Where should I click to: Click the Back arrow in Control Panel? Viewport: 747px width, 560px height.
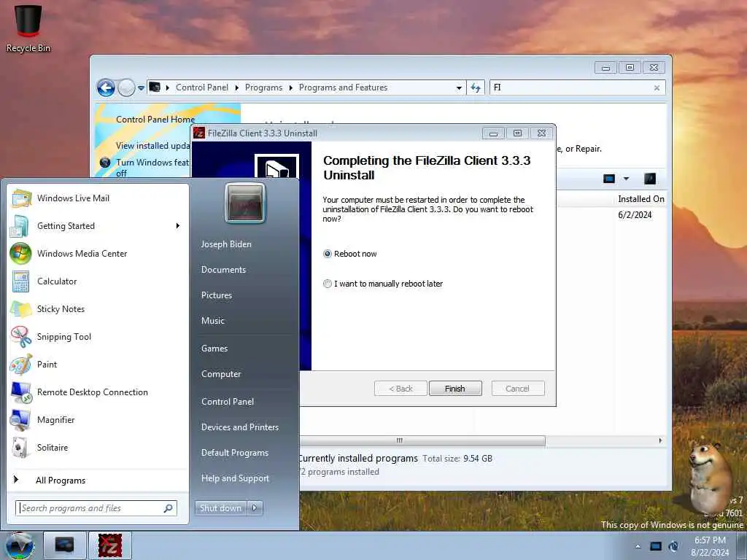pyautogui.click(x=106, y=87)
